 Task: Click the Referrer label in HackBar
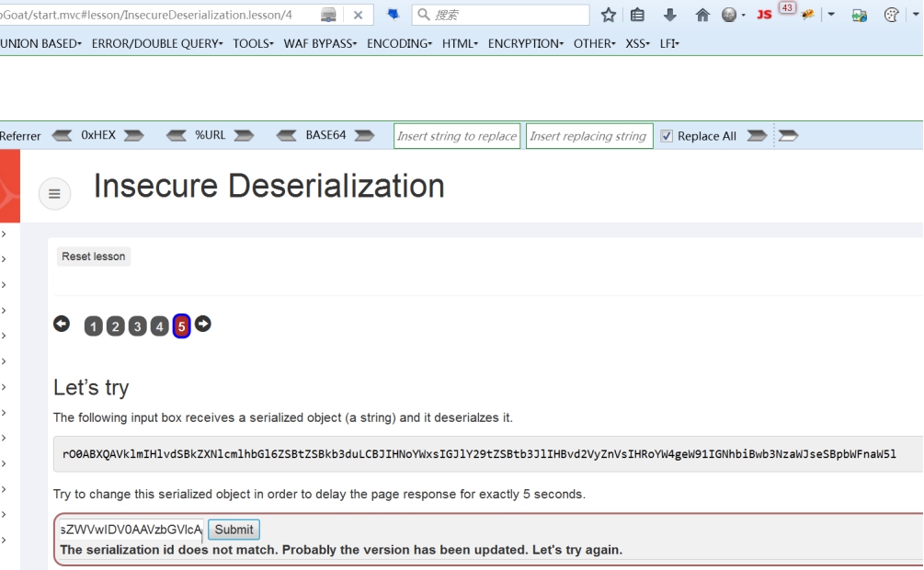(x=20, y=136)
